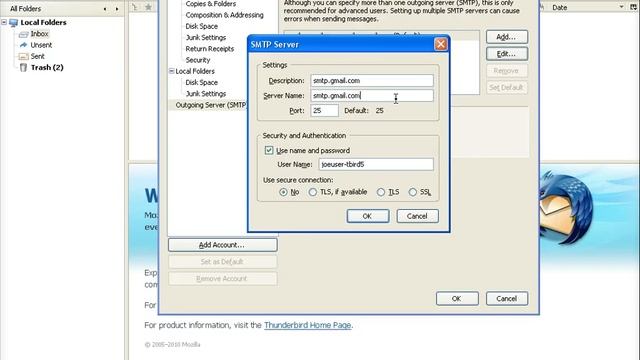Open the Trash (2) folder
This screenshot has width=640, height=360.
pyautogui.click(x=47, y=67)
